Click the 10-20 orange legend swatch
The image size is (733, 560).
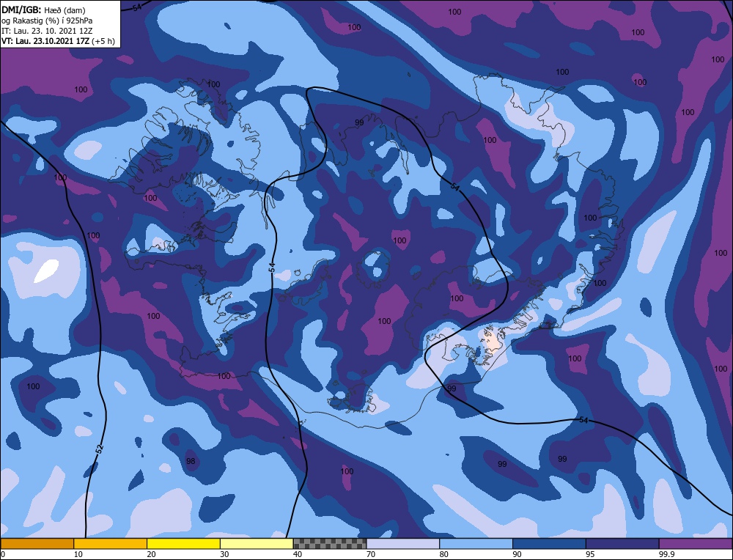coord(111,544)
